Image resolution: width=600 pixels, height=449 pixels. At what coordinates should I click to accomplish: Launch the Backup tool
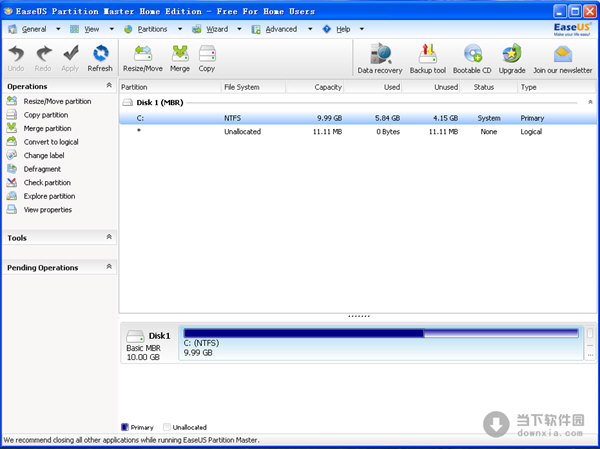click(428, 59)
